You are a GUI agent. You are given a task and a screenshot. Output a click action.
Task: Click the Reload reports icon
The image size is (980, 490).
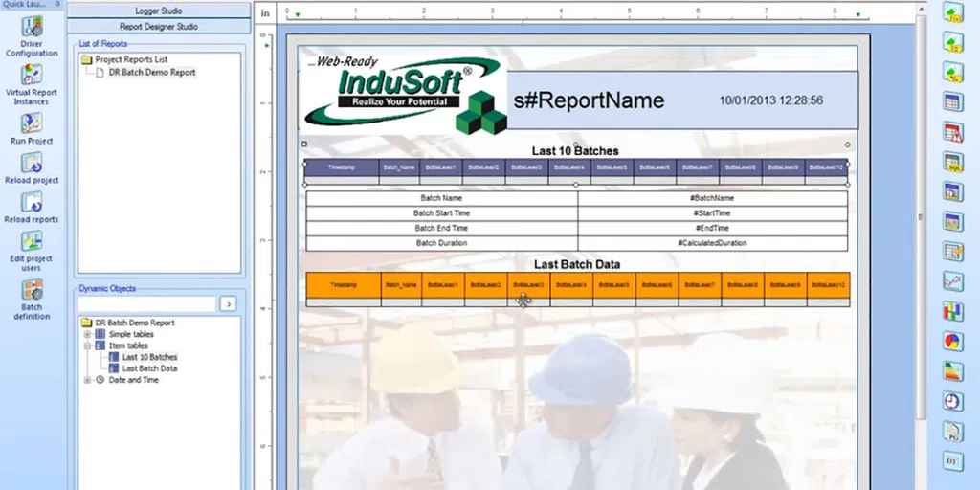click(32, 202)
